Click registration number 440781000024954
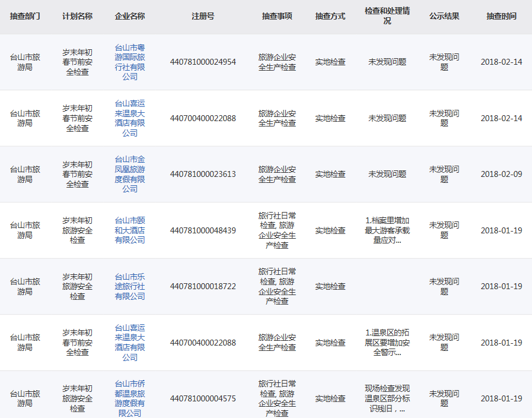Screen dimensions: 532x418 pyautogui.click(x=203, y=62)
